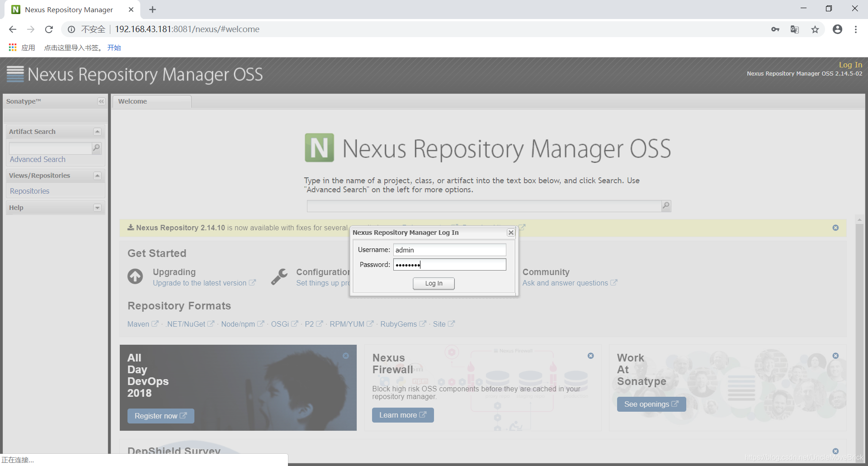Image resolution: width=868 pixels, height=466 pixels.
Task: Open the RubyGems format link
Action: (x=403, y=324)
